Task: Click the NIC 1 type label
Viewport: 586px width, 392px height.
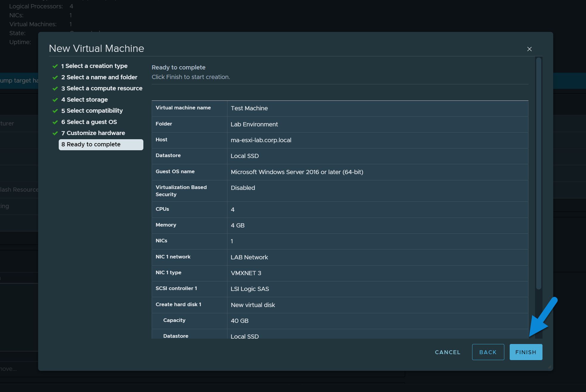Action: pos(168,272)
